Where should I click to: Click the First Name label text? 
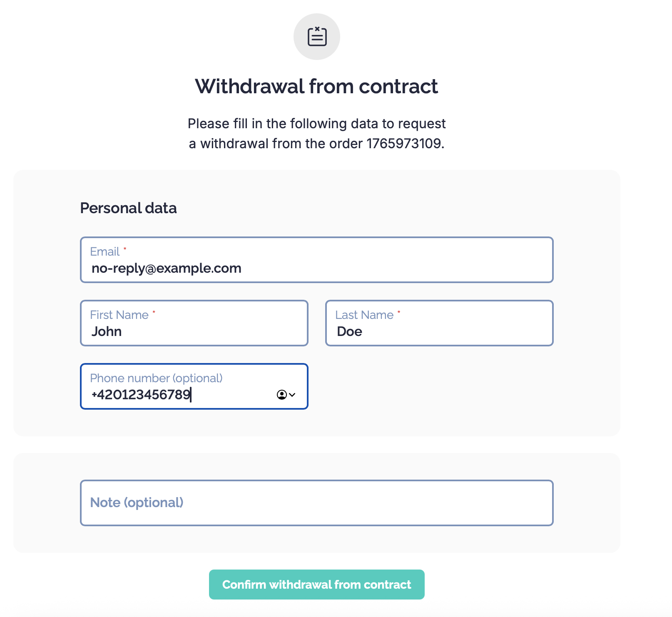coord(119,315)
